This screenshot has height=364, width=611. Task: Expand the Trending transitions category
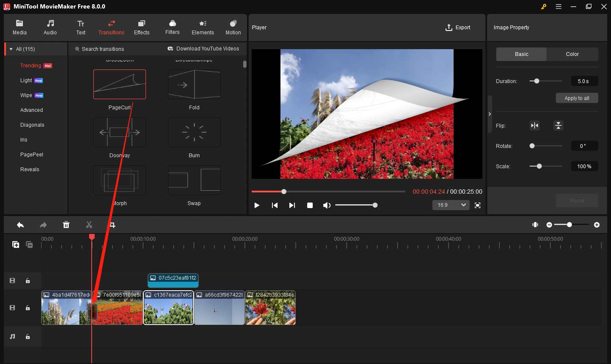click(30, 65)
